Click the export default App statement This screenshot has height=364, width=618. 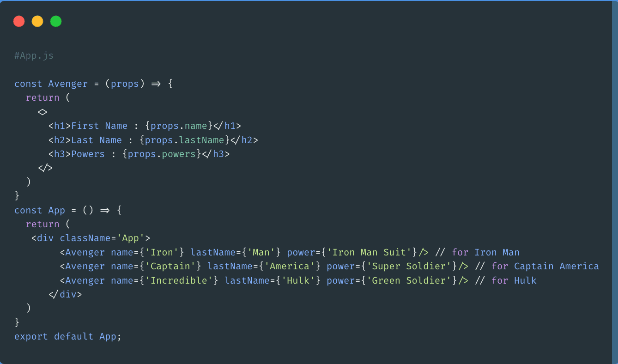pos(68,336)
